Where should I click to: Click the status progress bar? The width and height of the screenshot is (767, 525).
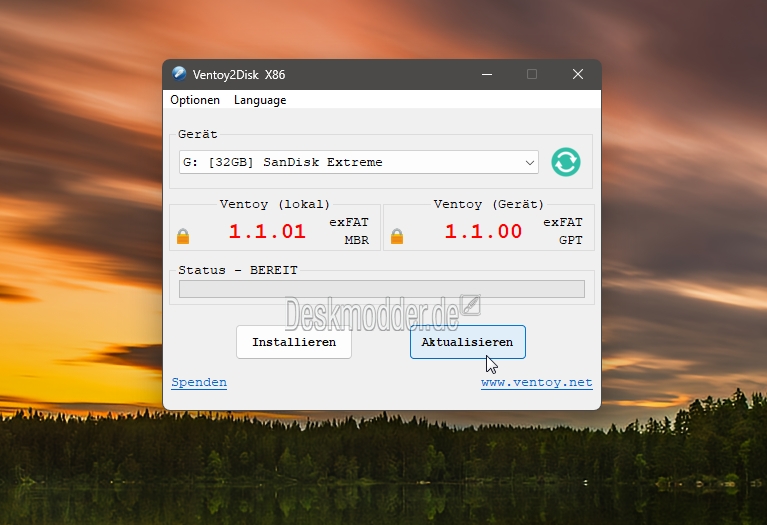[382, 289]
